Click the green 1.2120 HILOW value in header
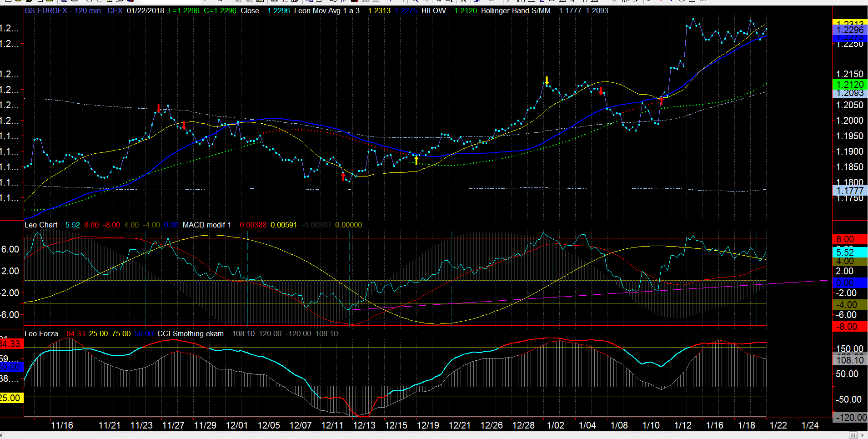 point(466,10)
